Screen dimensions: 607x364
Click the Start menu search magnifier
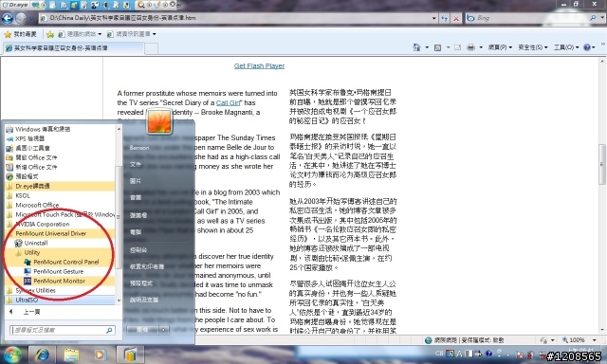109,330
